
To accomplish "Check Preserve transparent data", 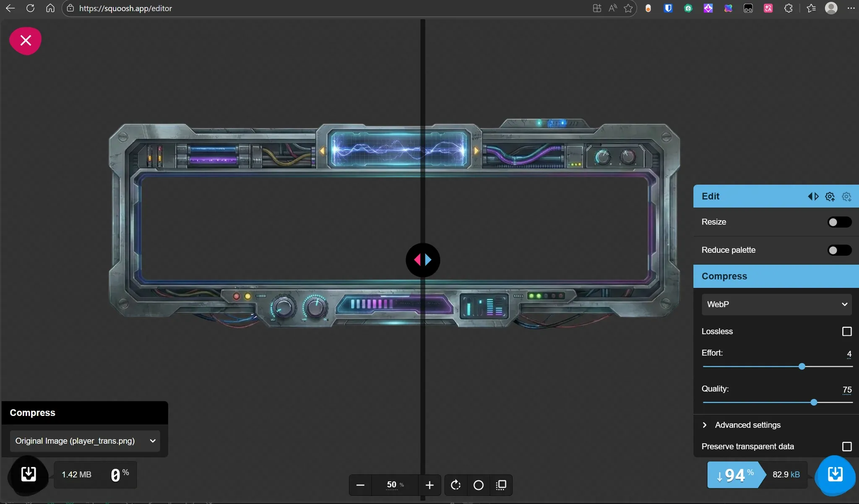I will coord(847,447).
